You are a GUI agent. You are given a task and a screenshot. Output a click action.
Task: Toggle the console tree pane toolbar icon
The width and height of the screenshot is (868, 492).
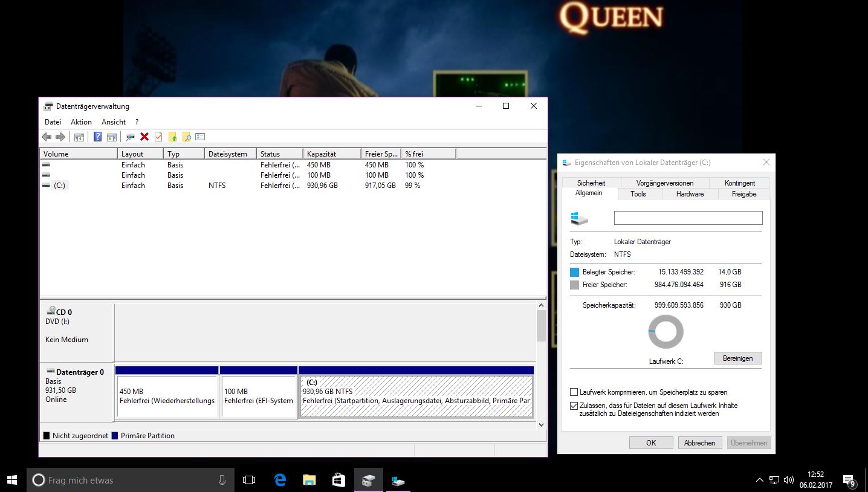tap(79, 137)
